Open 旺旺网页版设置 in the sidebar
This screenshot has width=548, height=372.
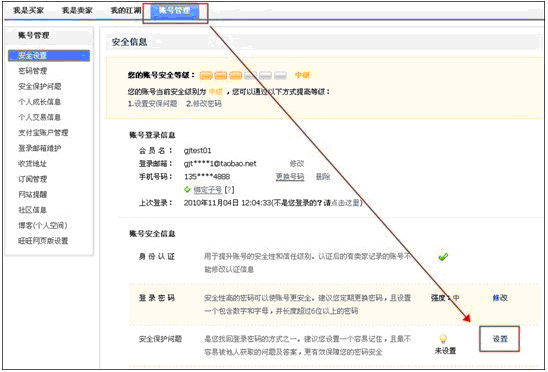(x=43, y=241)
